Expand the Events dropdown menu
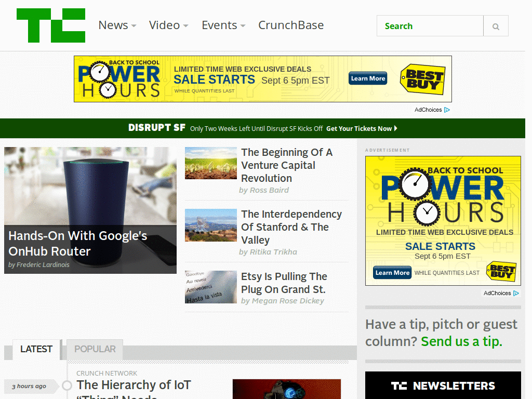The height and width of the screenshot is (399, 532). 223,25
